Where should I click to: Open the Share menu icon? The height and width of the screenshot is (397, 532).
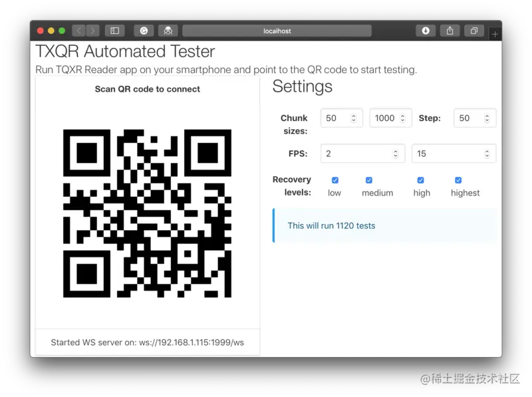[450, 31]
